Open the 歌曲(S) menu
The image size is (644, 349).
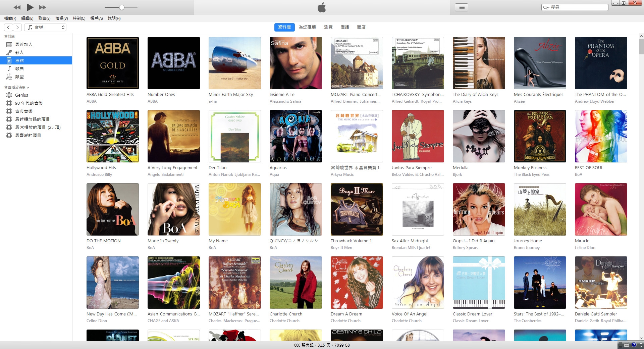44,18
